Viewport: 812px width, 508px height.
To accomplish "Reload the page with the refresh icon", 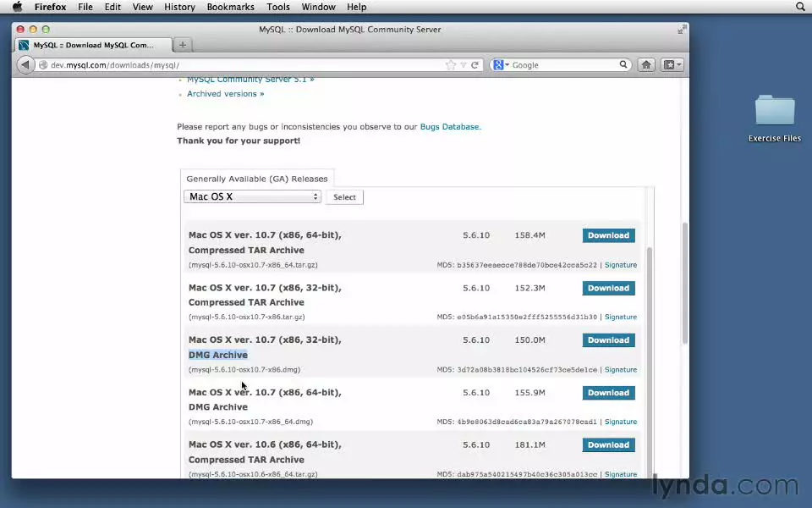I will [475, 65].
